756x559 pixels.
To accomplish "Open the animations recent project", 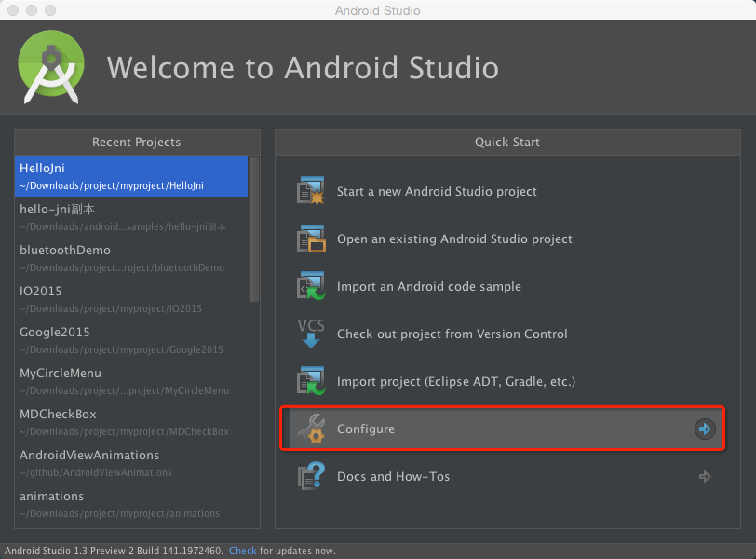I will [x=131, y=504].
